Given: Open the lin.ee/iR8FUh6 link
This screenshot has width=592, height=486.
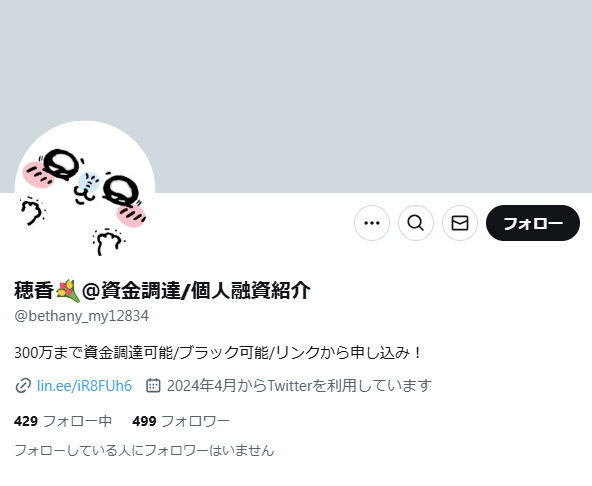Looking at the screenshot, I should (x=85, y=386).
